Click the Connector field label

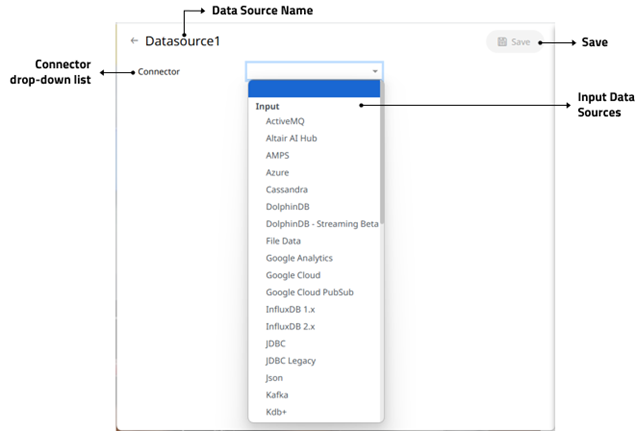pos(158,72)
